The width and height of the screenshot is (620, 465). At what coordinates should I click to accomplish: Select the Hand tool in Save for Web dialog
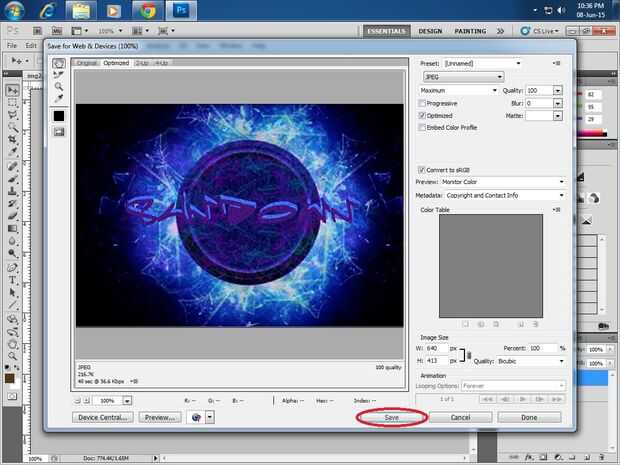coord(59,64)
